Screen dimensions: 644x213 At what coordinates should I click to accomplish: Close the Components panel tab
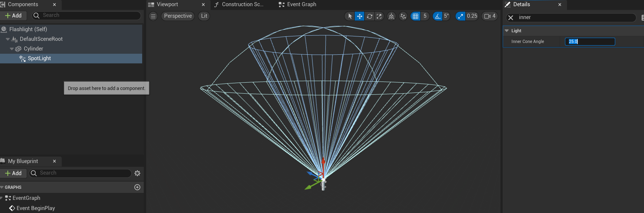pos(54,5)
